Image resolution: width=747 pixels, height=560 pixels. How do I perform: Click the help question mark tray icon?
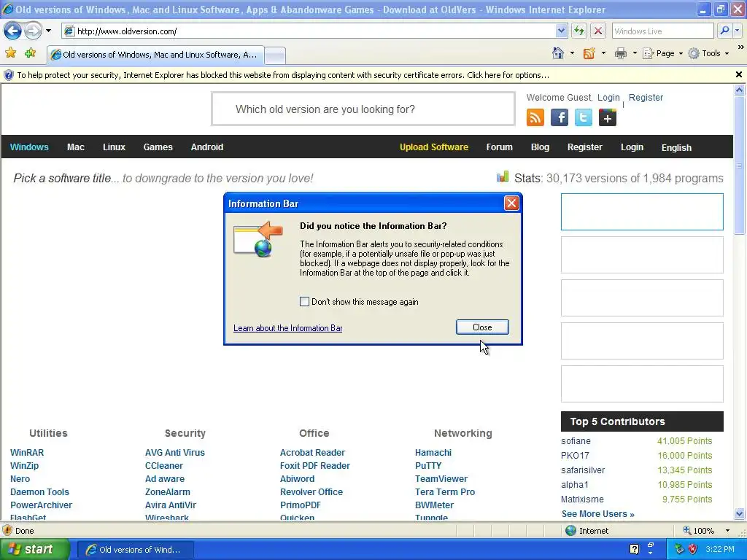[634, 549]
